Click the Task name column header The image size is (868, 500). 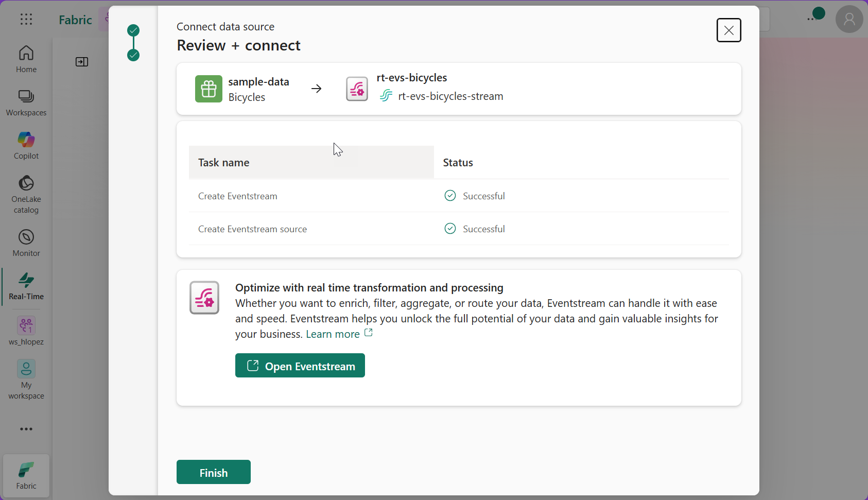click(x=223, y=163)
